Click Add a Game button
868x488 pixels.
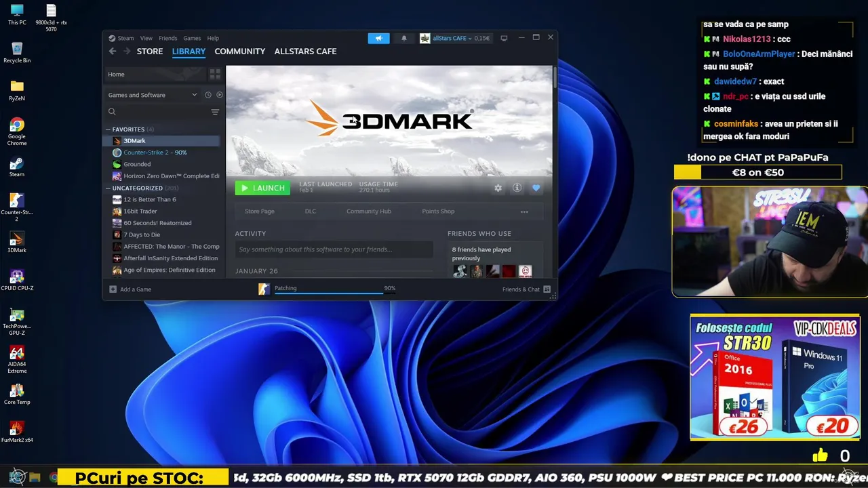(x=130, y=289)
